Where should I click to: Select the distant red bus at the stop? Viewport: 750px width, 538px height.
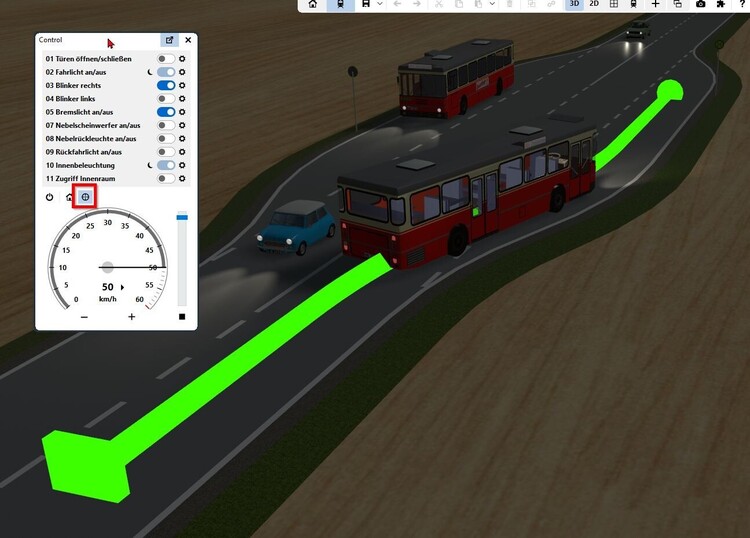(x=456, y=78)
